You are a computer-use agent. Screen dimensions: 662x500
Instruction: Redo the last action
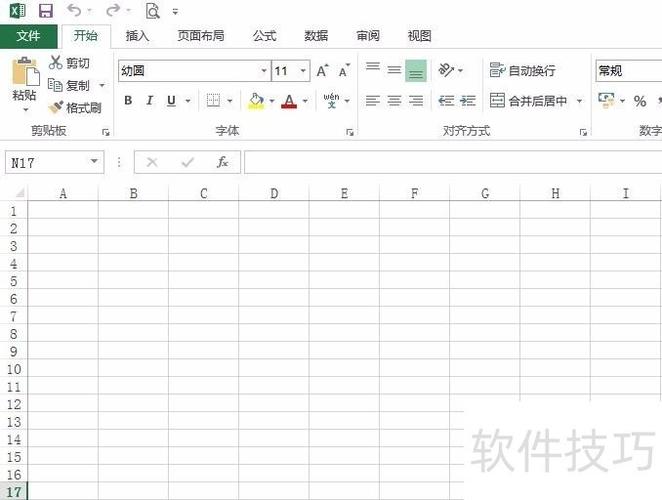pyautogui.click(x=113, y=10)
